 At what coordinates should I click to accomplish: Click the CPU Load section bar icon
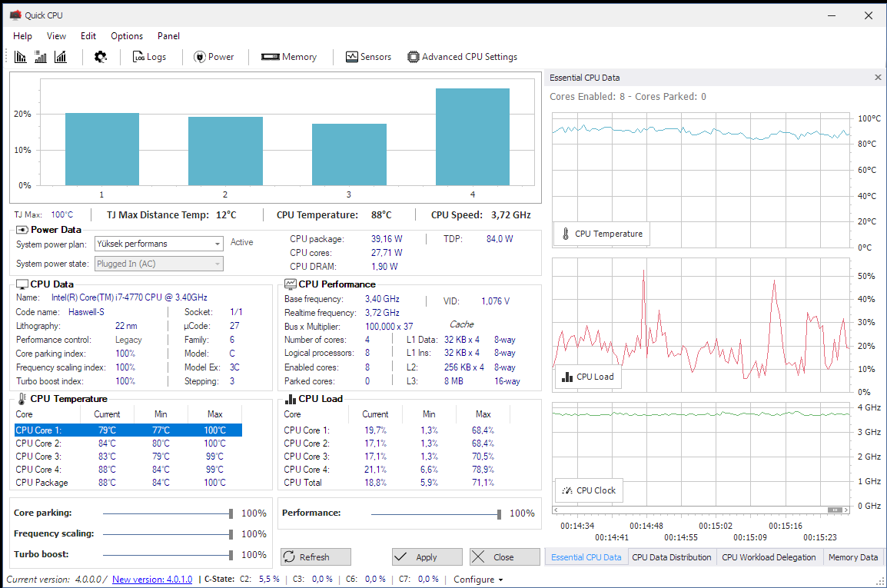click(x=291, y=399)
